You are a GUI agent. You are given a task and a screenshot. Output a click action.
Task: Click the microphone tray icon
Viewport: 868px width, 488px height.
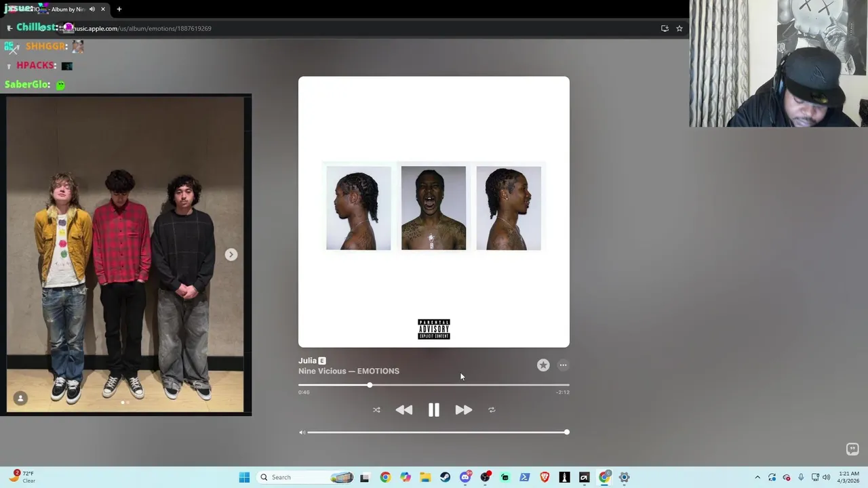[801, 477]
